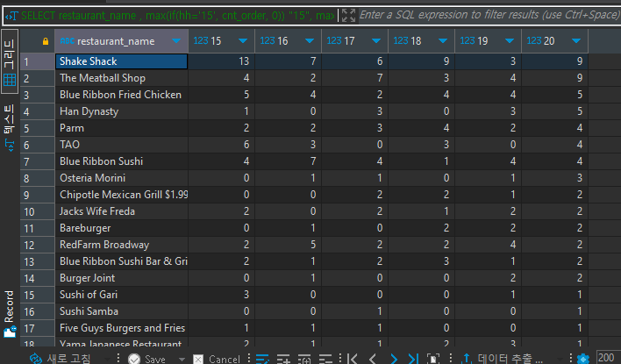Select the Blue Ribbon Fried Chicken cell

tap(121, 95)
